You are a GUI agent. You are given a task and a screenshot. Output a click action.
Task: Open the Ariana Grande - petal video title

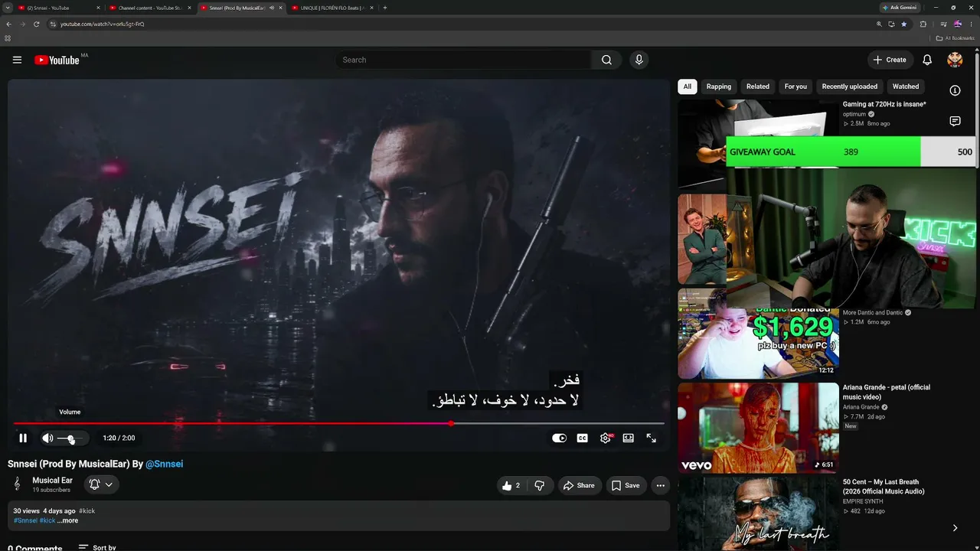(x=887, y=392)
